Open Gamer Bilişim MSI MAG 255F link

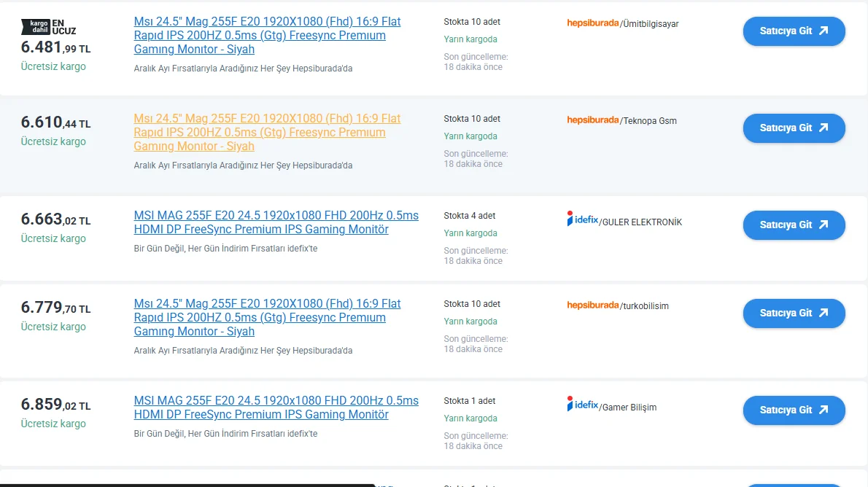[276, 408]
